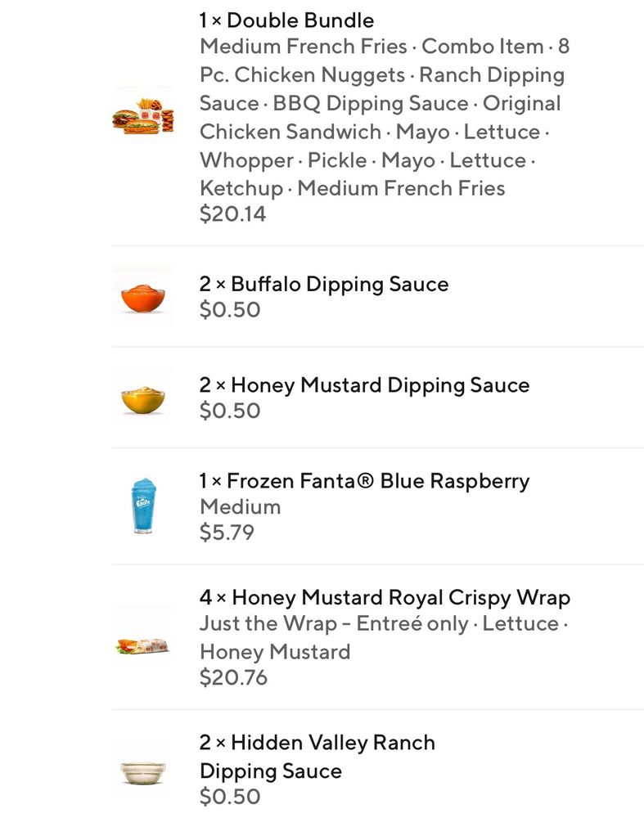Tap the Hidden Valley Ranch cup image

click(143, 771)
